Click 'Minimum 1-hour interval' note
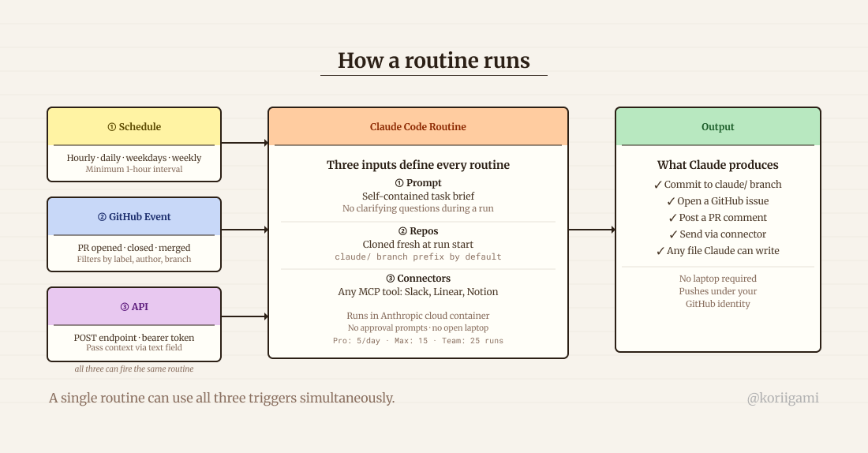 click(x=134, y=170)
